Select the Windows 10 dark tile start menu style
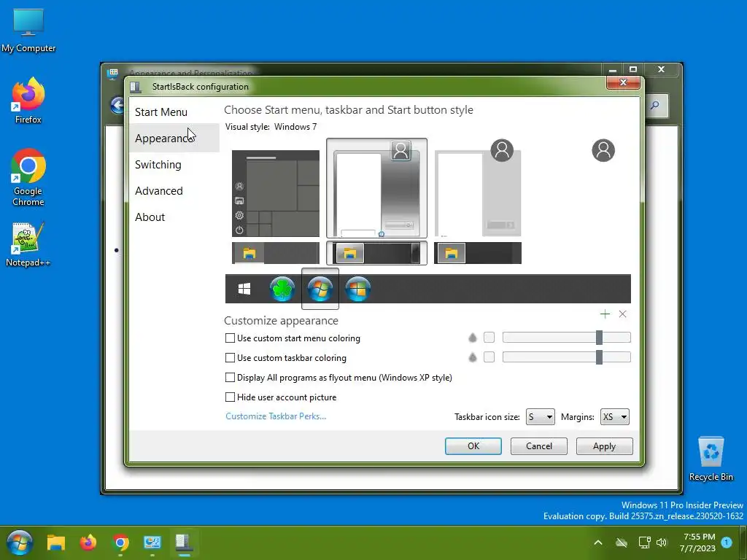This screenshot has width=747, height=560. 275,193
